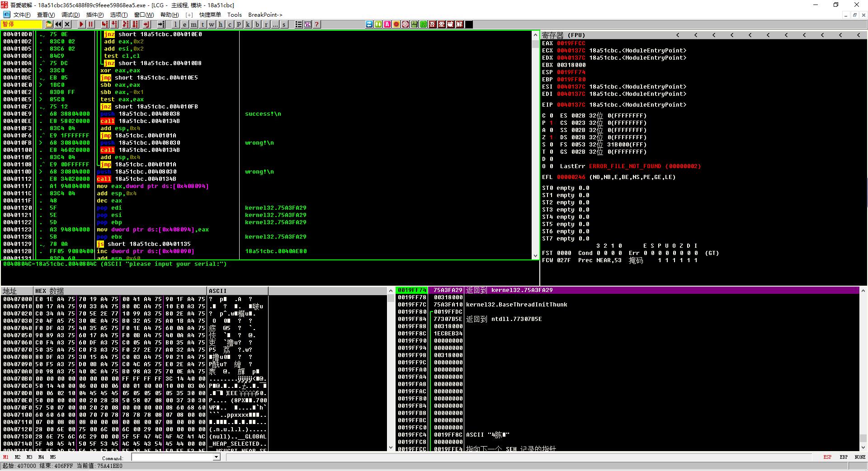Click the ESP stack-follow button
This screenshot has width=868, height=471.
827,457
